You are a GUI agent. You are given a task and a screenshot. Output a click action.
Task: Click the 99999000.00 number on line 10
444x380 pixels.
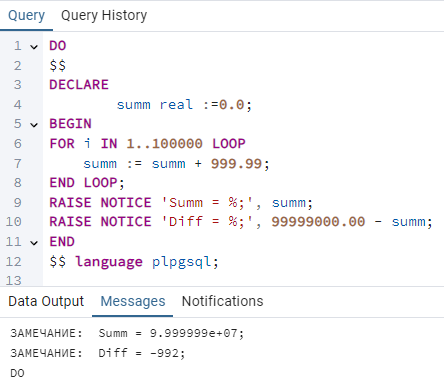(318, 222)
